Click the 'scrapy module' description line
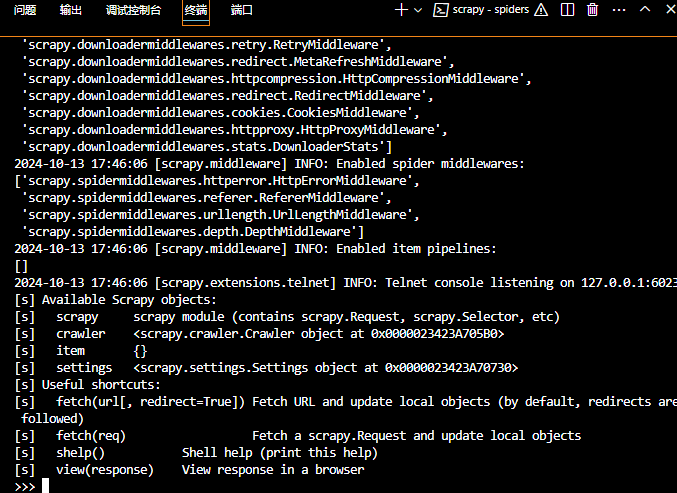This screenshot has width=677, height=493. [x=287, y=317]
